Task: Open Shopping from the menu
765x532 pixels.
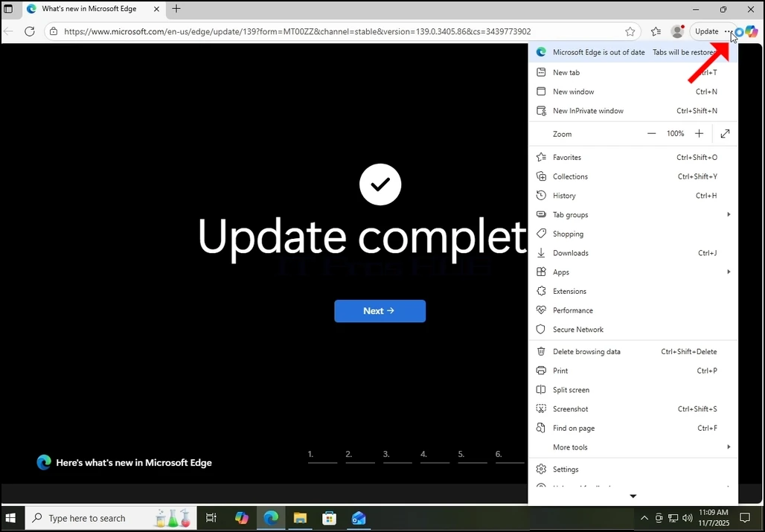Action: point(633,234)
